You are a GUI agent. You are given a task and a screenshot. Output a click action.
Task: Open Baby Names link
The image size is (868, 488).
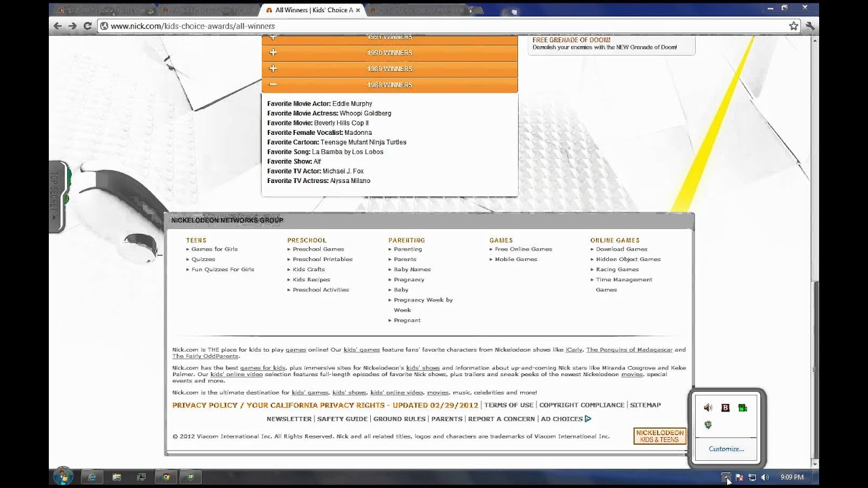point(412,269)
